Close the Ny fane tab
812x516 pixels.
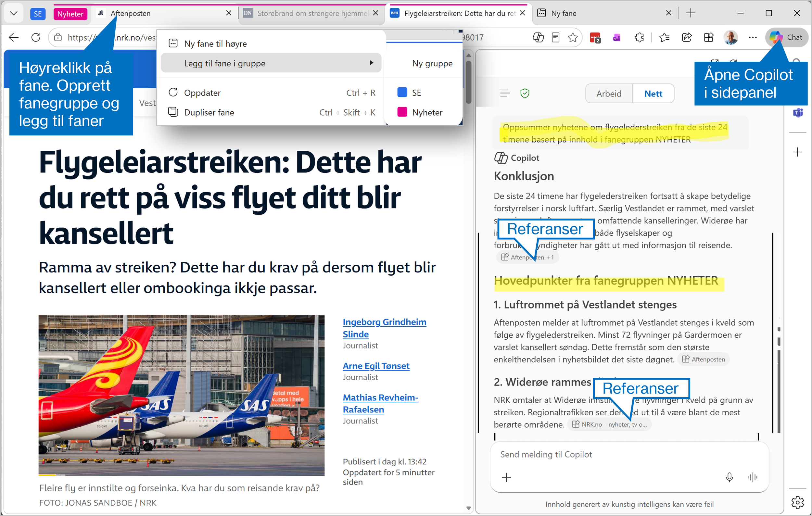(669, 13)
